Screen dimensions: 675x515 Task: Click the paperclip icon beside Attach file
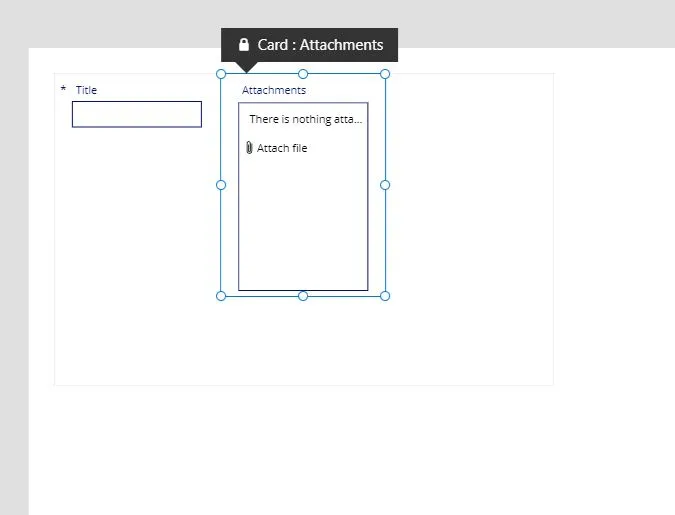coord(249,148)
